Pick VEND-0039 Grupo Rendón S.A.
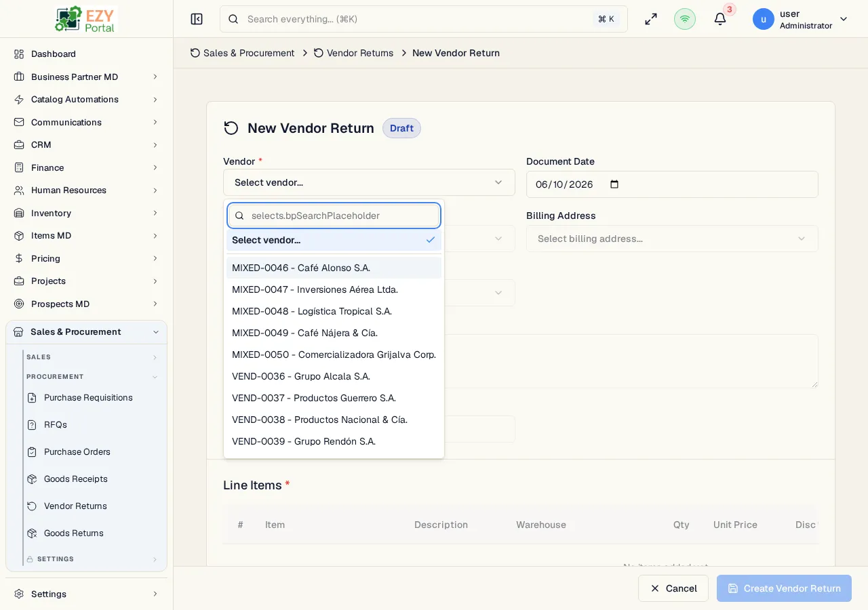 pos(334,441)
